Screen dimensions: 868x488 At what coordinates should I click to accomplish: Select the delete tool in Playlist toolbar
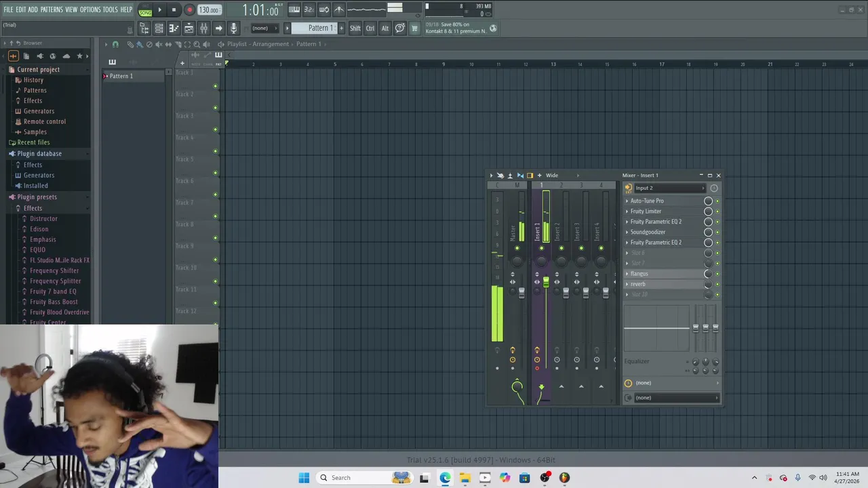coord(149,44)
